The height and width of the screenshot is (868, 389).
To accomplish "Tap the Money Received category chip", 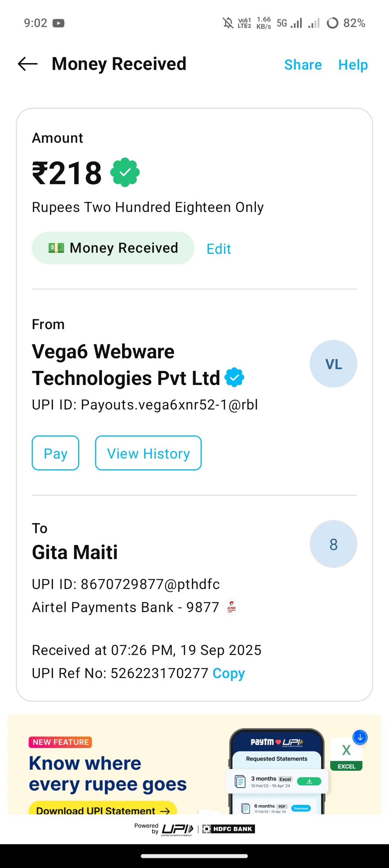I will (x=113, y=248).
